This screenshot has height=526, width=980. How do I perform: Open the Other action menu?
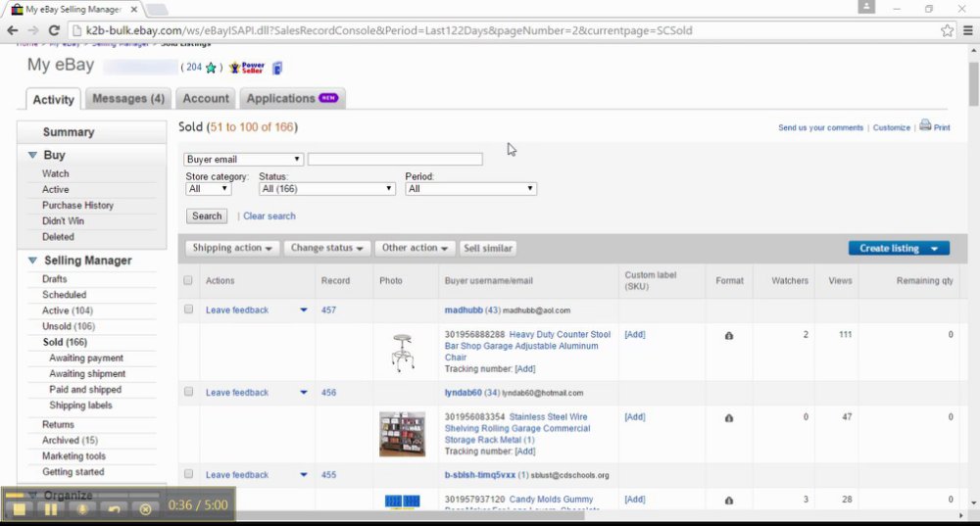(415, 248)
